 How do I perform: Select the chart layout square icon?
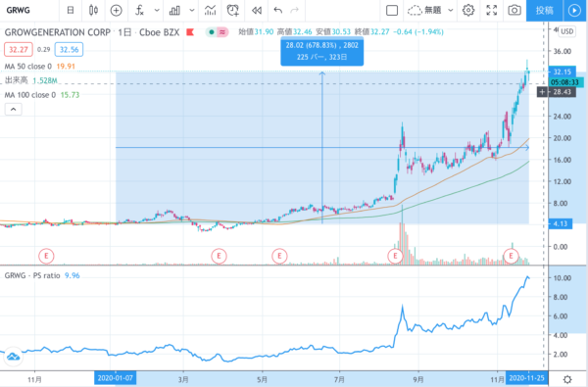[x=392, y=10]
